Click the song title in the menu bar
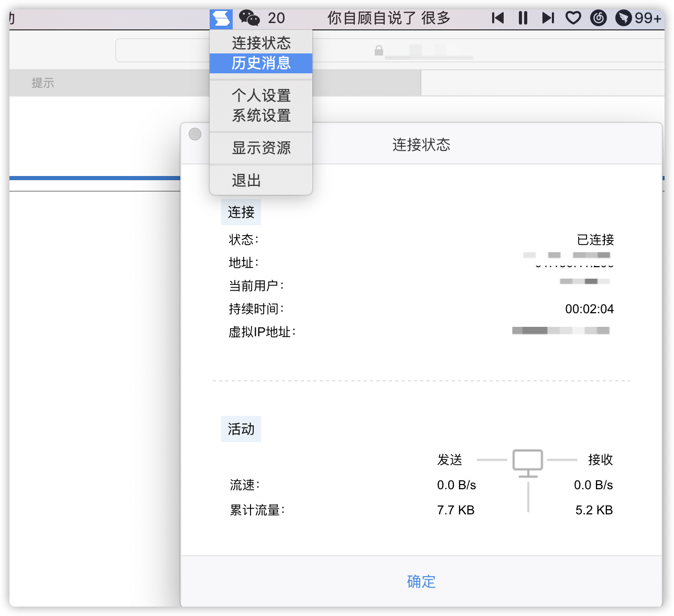The height and width of the screenshot is (616, 674). point(388,17)
